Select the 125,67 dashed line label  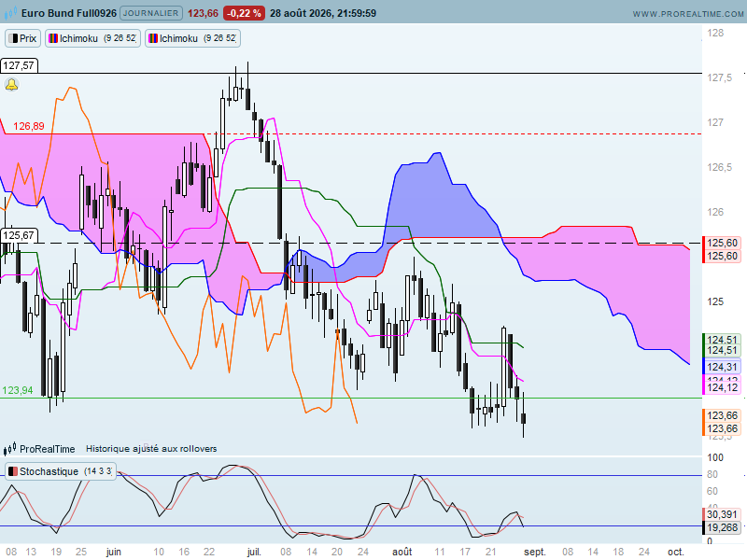click(19, 235)
